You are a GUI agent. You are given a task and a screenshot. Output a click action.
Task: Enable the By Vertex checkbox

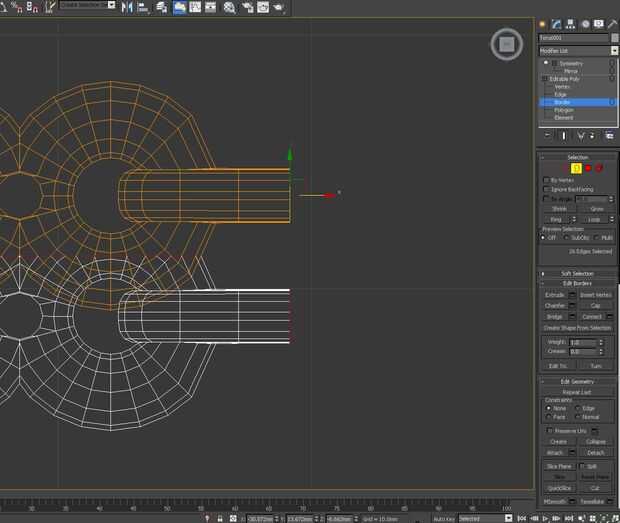pos(546,180)
